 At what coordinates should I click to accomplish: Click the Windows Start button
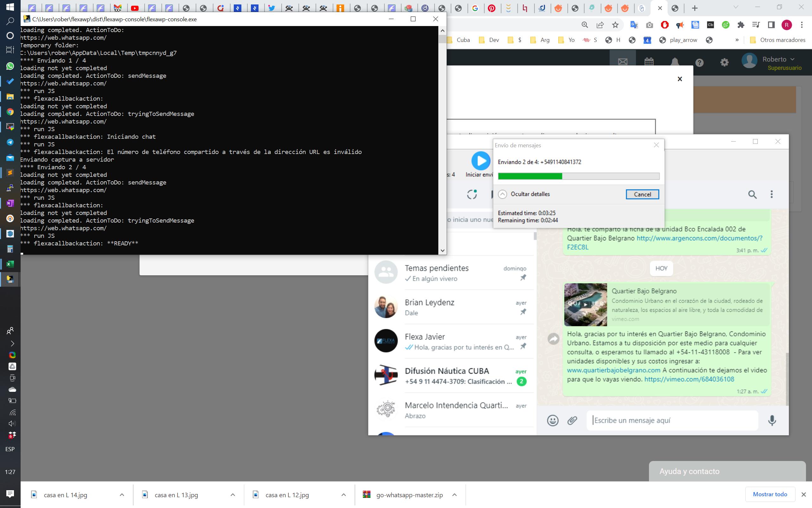point(10,7)
